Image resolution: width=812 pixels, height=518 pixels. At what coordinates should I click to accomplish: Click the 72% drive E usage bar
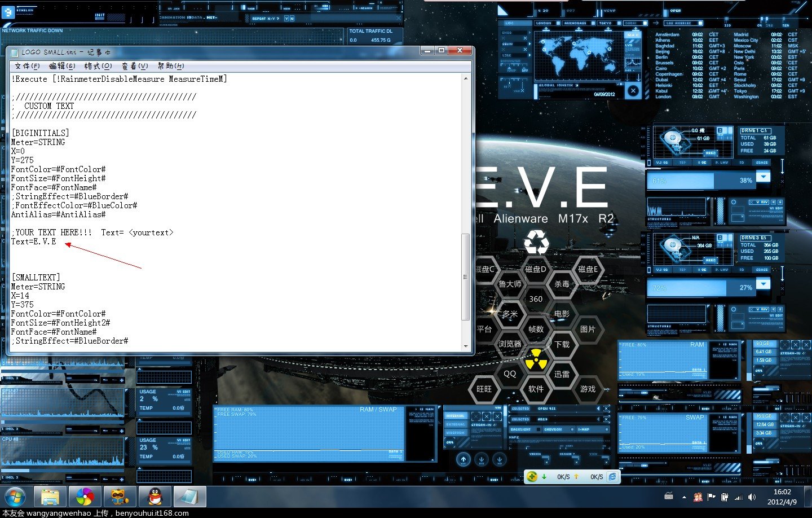pyautogui.click(x=701, y=288)
